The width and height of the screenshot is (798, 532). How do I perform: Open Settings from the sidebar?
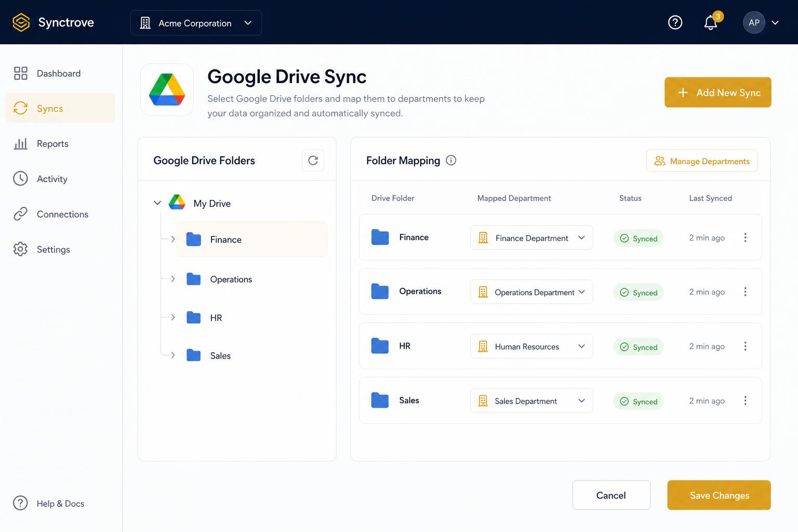point(60,249)
